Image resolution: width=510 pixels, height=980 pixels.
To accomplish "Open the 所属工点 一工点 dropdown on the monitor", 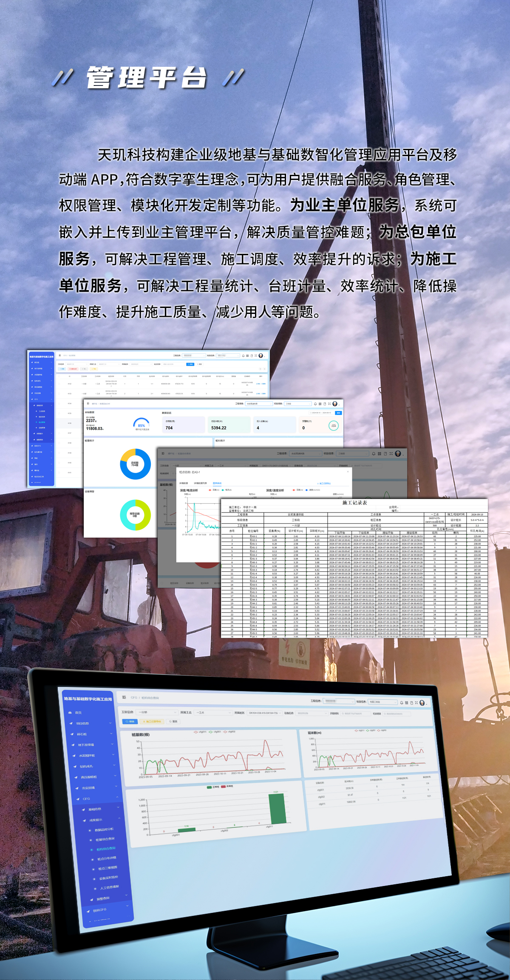I will point(213,712).
